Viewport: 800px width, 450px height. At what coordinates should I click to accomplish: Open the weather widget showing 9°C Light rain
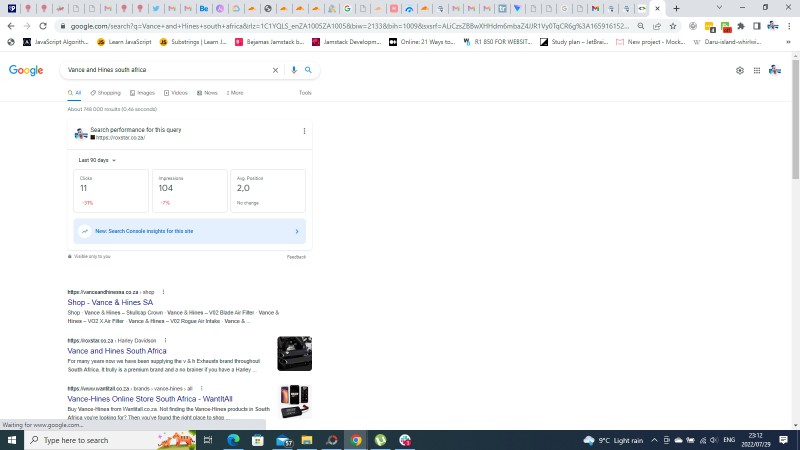tap(613, 440)
